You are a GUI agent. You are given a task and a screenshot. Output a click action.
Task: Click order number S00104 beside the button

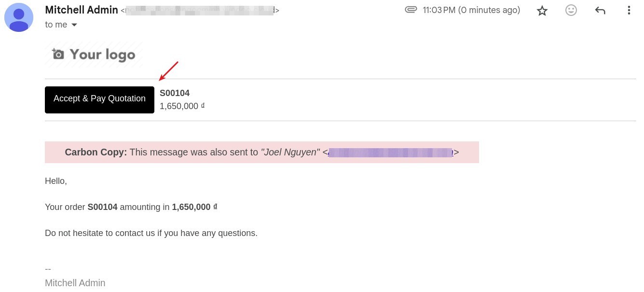pyautogui.click(x=175, y=93)
